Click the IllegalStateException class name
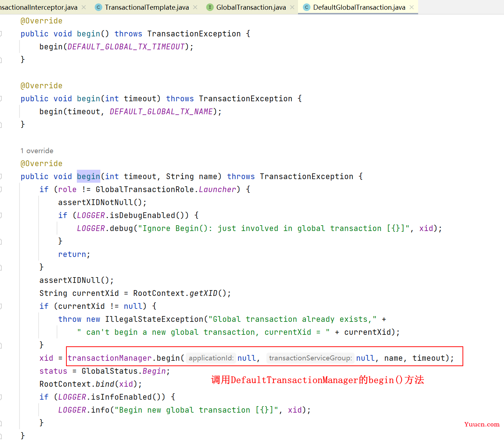Screen dimensions: 504x444 [x=154, y=319]
